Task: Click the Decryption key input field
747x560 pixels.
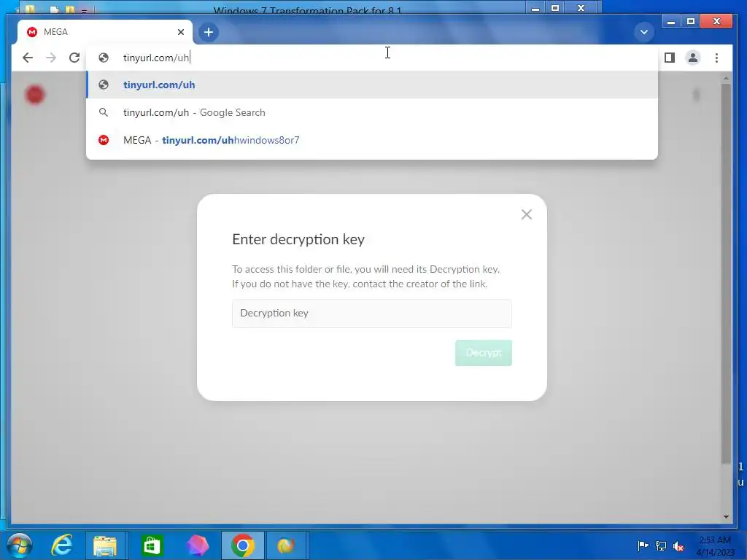Action: 371,314
